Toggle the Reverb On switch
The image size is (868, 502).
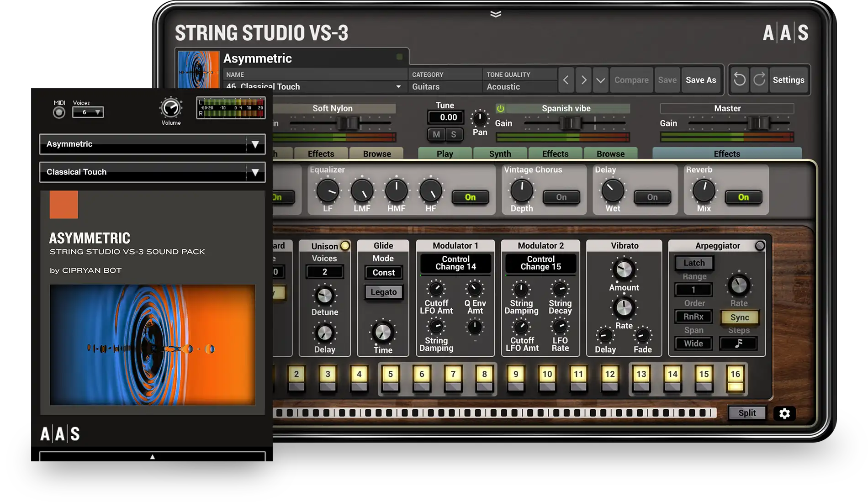coord(743,197)
